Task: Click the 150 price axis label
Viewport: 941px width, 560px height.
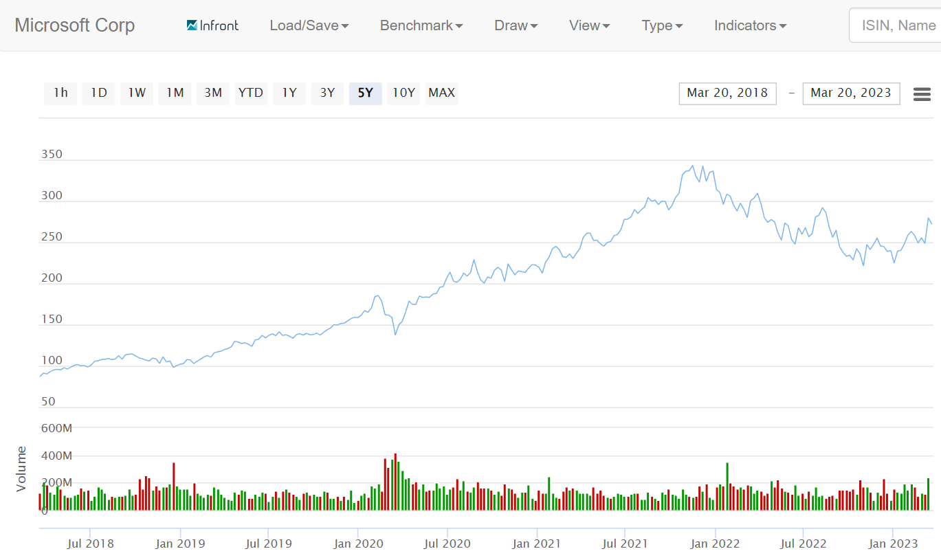Action: coord(52,319)
